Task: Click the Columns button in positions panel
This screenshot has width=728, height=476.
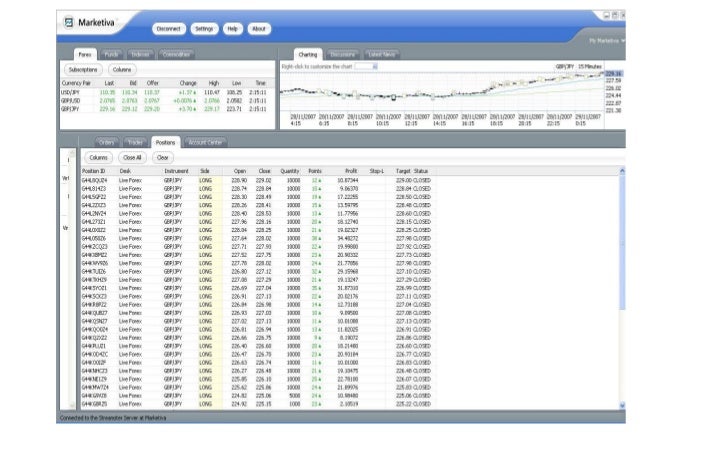Action: click(x=98, y=158)
